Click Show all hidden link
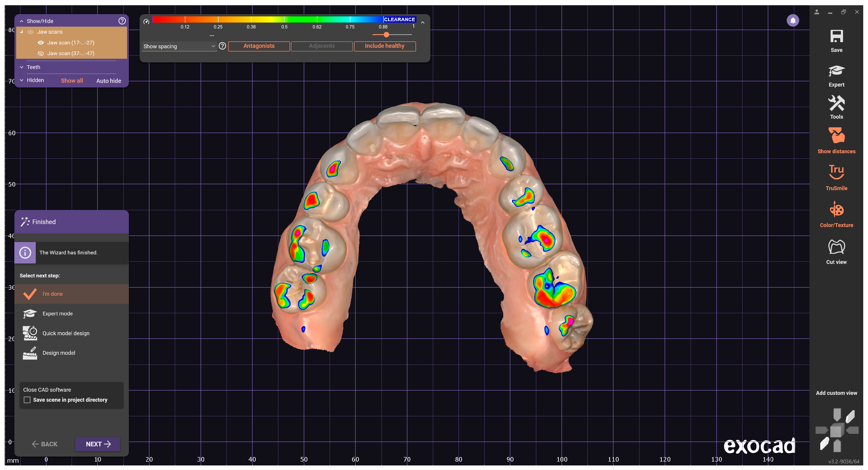The width and height of the screenshot is (868, 470). [72, 81]
